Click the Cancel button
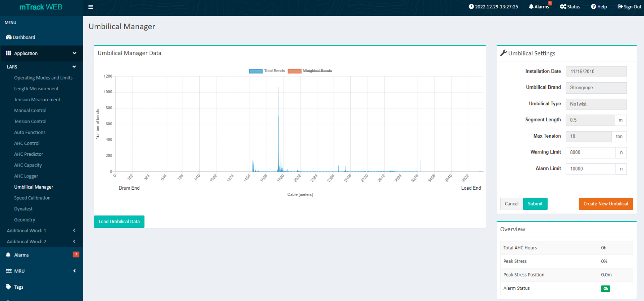Image resolution: width=644 pixels, height=301 pixels. click(511, 204)
